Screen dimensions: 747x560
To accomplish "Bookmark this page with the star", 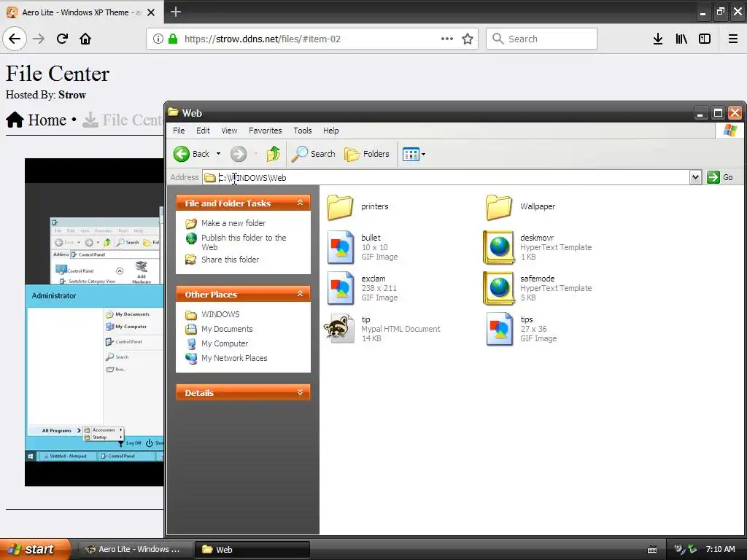I will click(x=468, y=39).
